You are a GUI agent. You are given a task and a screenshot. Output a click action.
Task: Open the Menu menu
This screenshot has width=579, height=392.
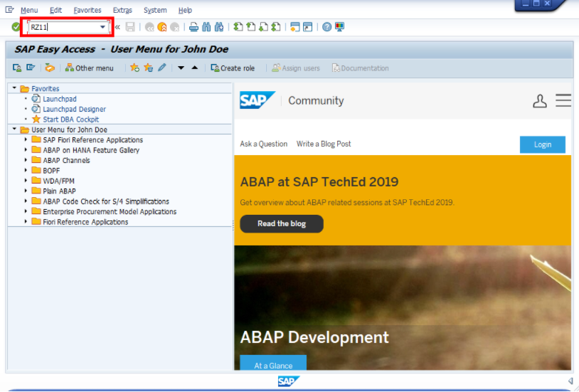[x=29, y=11]
